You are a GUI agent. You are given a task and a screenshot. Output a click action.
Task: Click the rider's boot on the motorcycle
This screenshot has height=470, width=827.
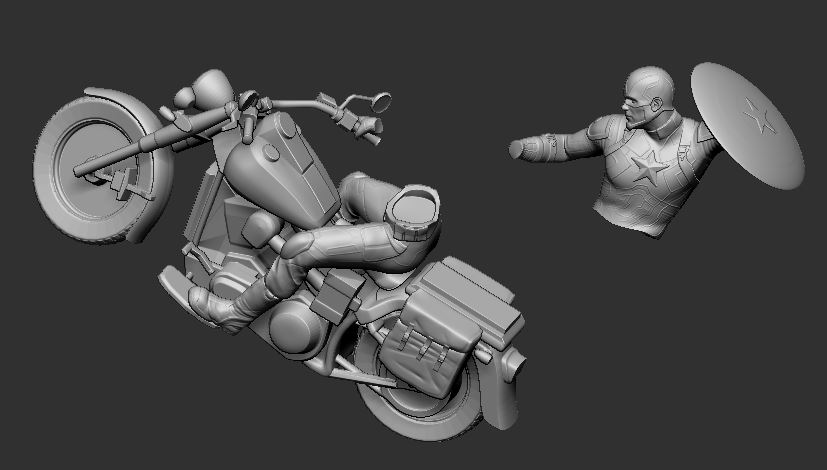(x=219, y=309)
